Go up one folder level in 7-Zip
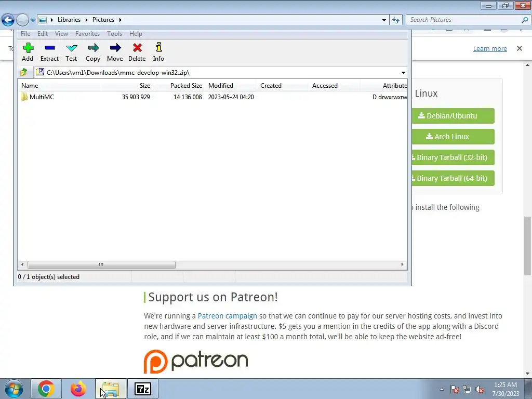532x399 pixels. click(24, 72)
